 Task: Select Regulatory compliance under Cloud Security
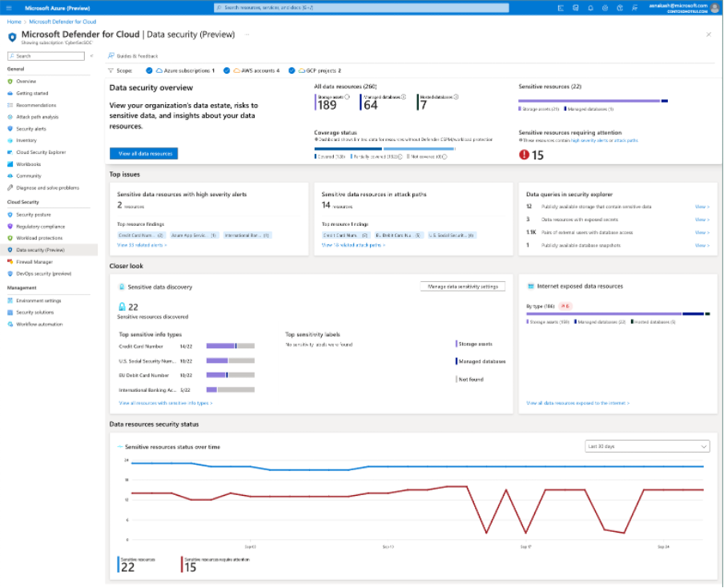coord(42,226)
